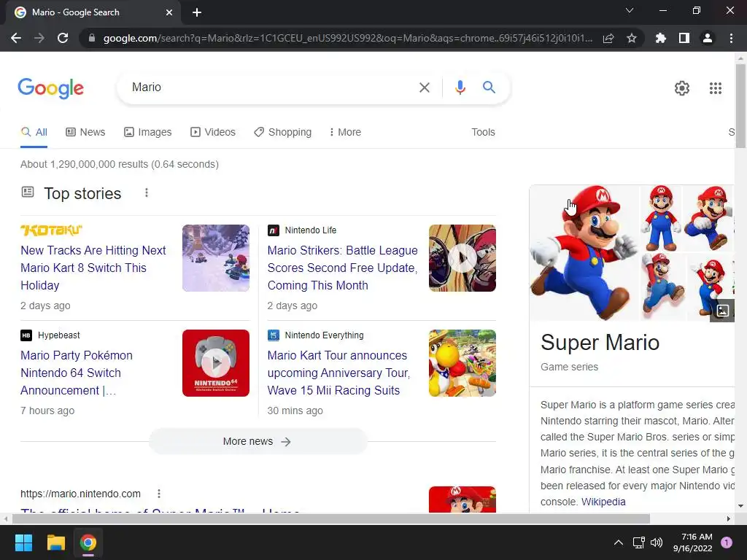Viewport: 747px width, 560px height.
Task: Open Mario Strikers: Battle League story
Action: point(342,268)
